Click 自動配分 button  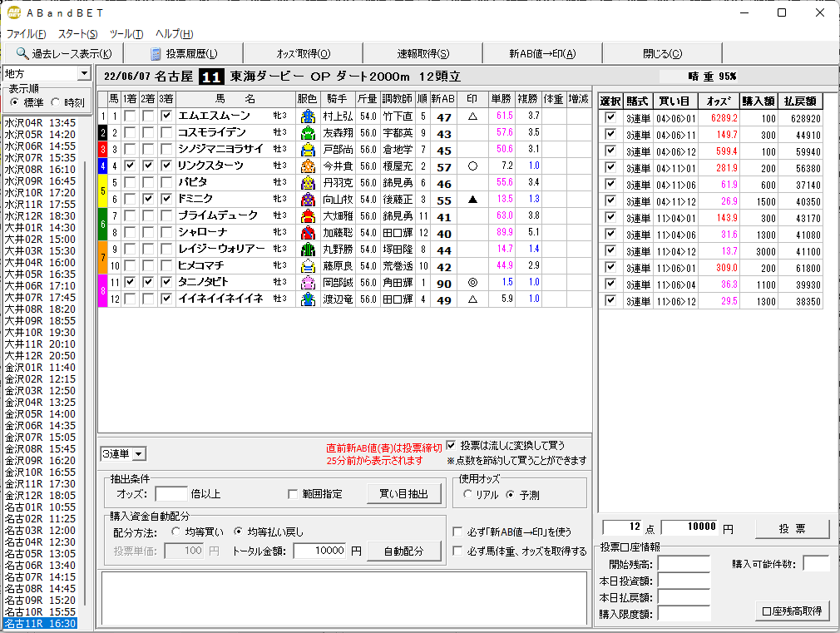pyautogui.click(x=404, y=551)
